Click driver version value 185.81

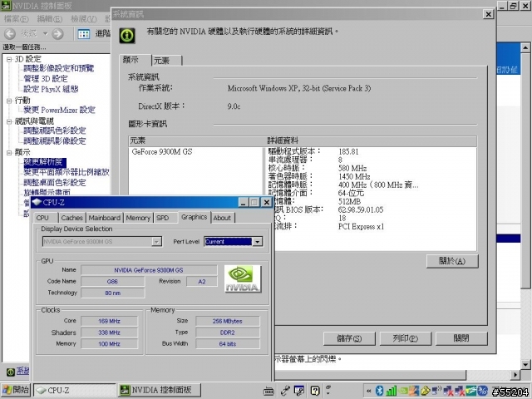[348, 151]
